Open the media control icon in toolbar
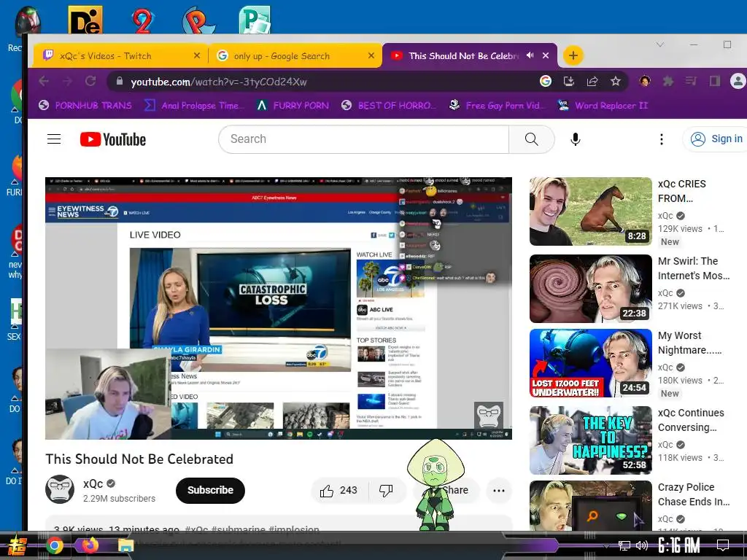The height and width of the screenshot is (560, 747). 692,82
